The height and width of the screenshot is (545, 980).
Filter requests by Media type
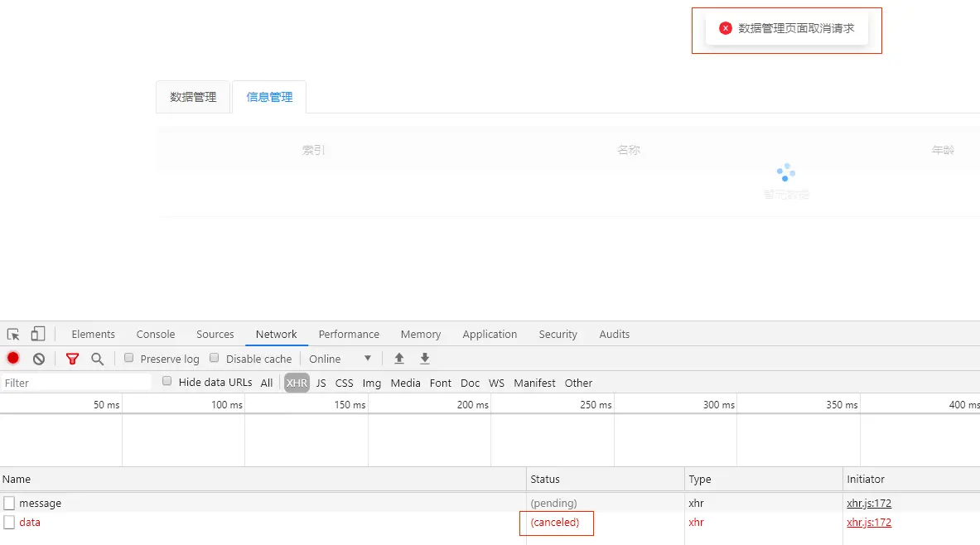click(x=405, y=383)
